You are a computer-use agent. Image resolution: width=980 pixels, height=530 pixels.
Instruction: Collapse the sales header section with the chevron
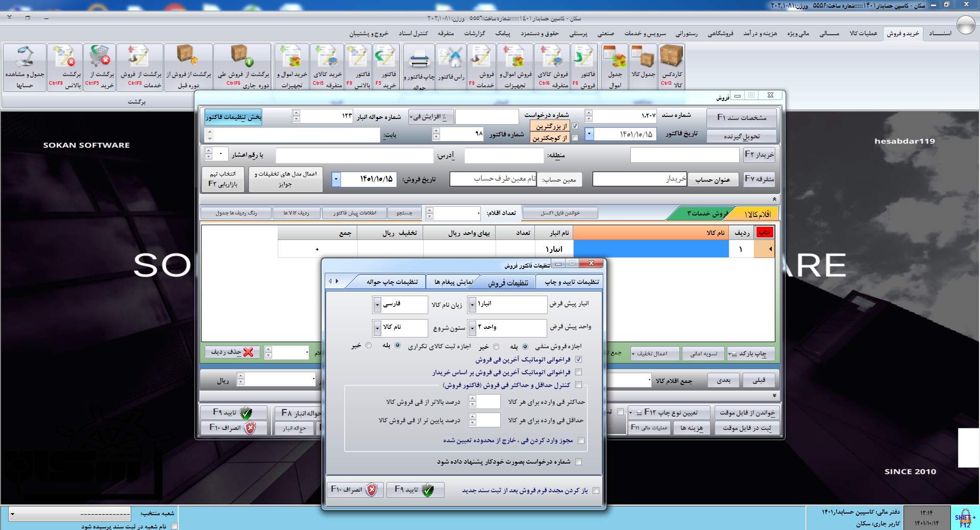774,199
